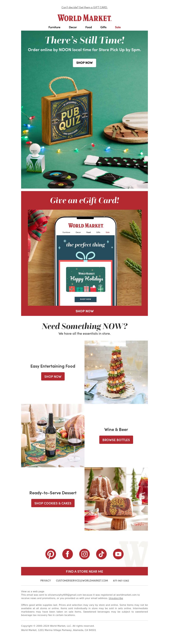
Task: Click the white SHOP NOW hero button
Action: [x=84, y=63]
